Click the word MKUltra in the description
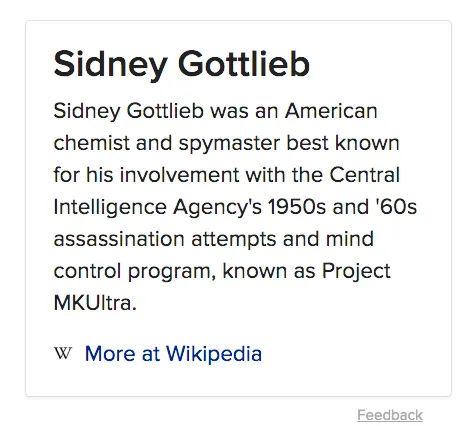Viewport: 466px width, 426px height. coord(95,303)
